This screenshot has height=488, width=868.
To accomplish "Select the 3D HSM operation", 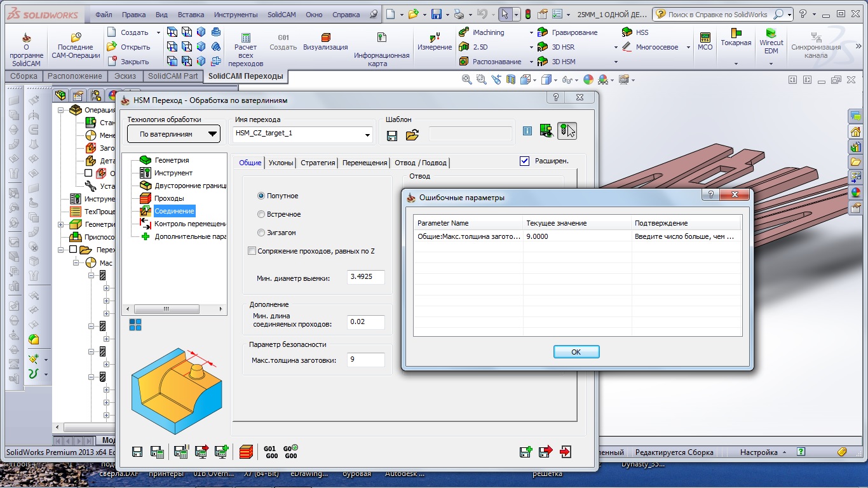I will tap(556, 62).
